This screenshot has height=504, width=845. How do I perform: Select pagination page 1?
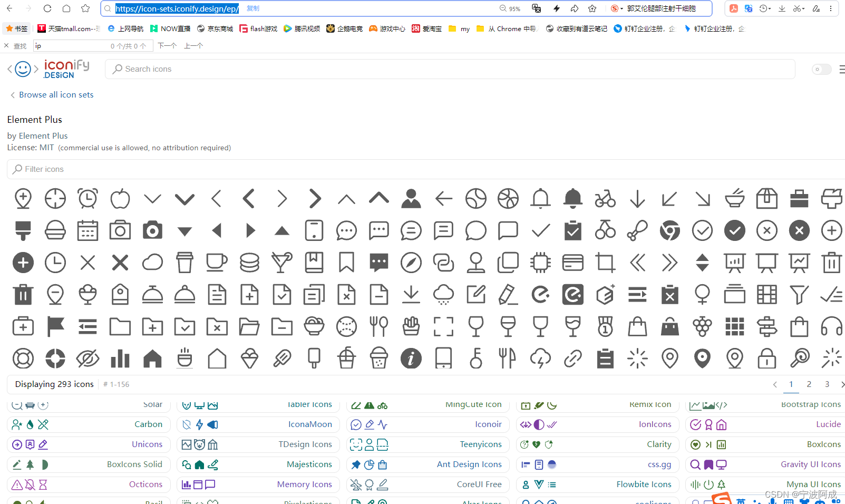pyautogui.click(x=791, y=384)
